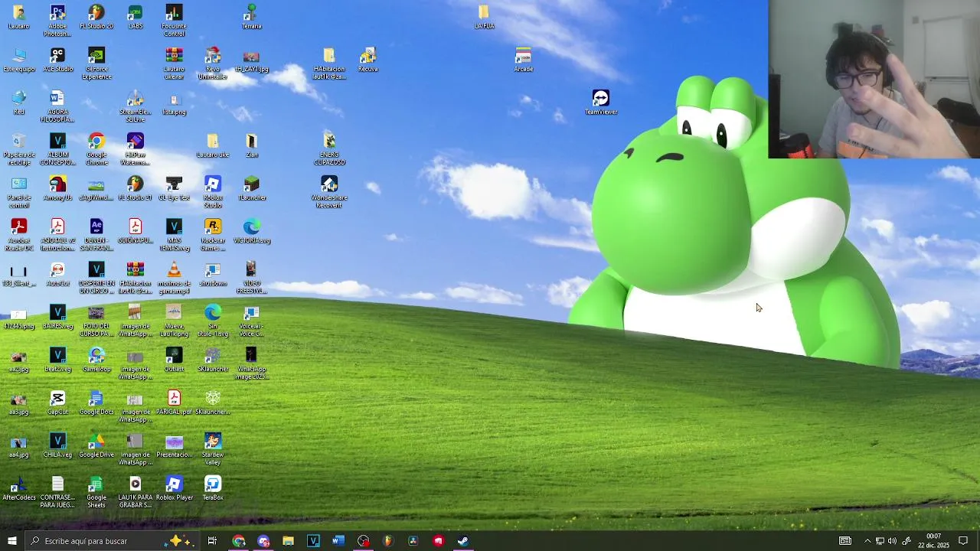This screenshot has width=980, height=551.
Task: Select the Terraria desktop icon
Action: click(x=252, y=17)
